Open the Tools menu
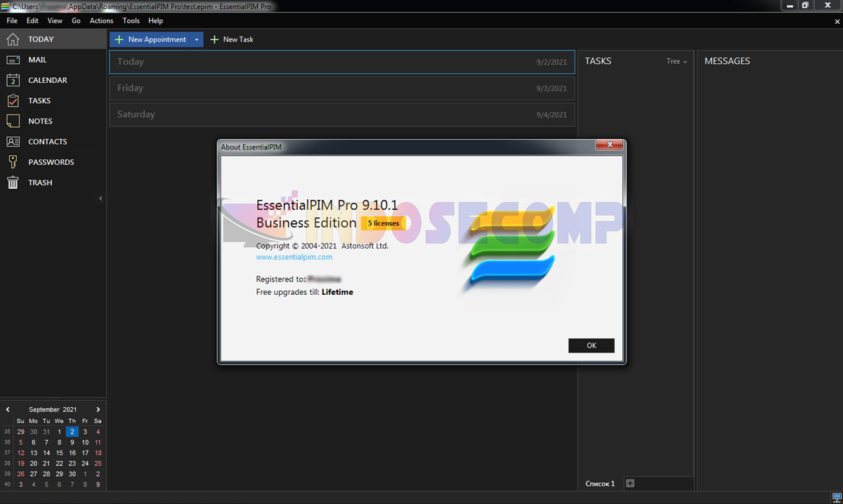 click(x=131, y=20)
